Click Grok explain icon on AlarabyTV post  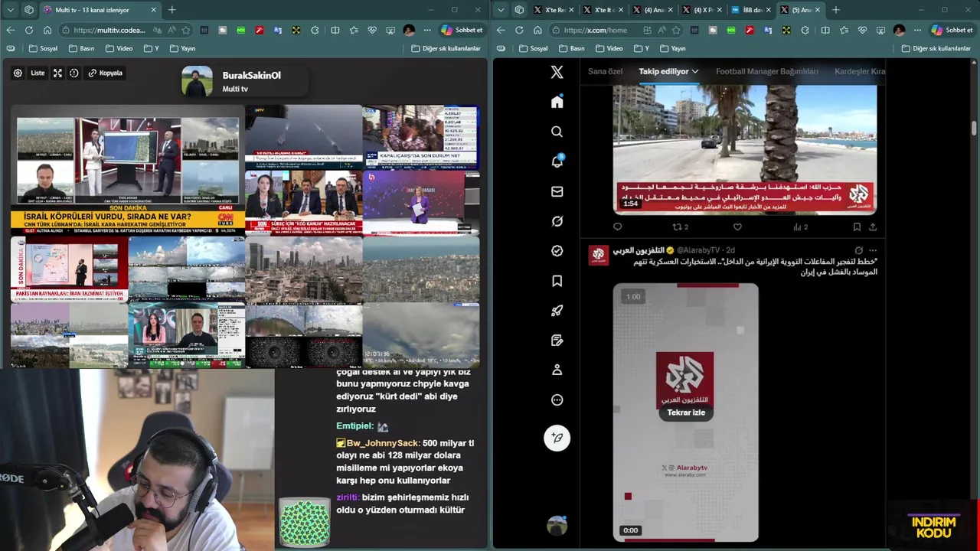[859, 250]
